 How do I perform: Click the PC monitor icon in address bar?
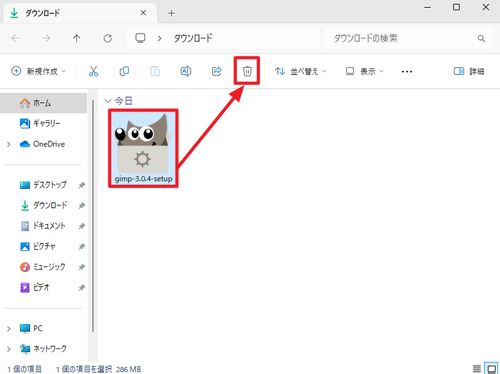140,38
